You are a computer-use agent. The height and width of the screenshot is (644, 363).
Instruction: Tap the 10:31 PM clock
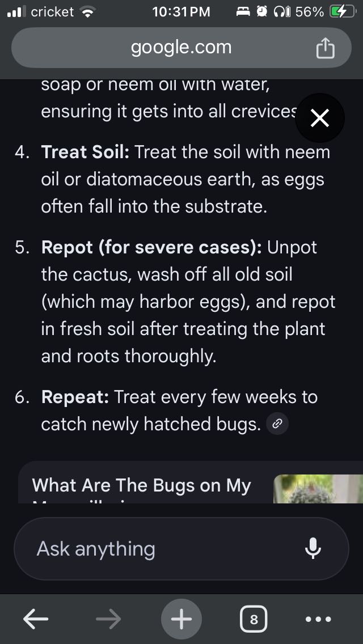[x=181, y=12]
